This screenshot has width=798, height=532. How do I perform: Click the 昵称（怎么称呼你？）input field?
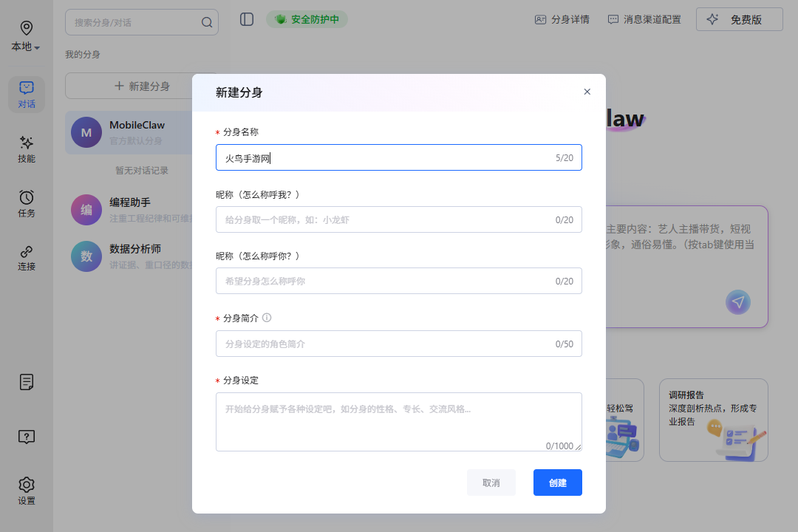(398, 281)
